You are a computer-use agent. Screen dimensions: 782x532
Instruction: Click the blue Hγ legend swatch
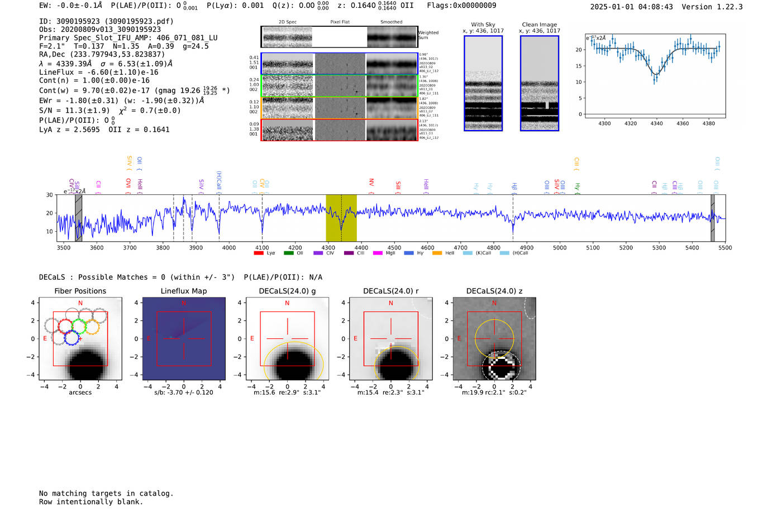(x=409, y=253)
